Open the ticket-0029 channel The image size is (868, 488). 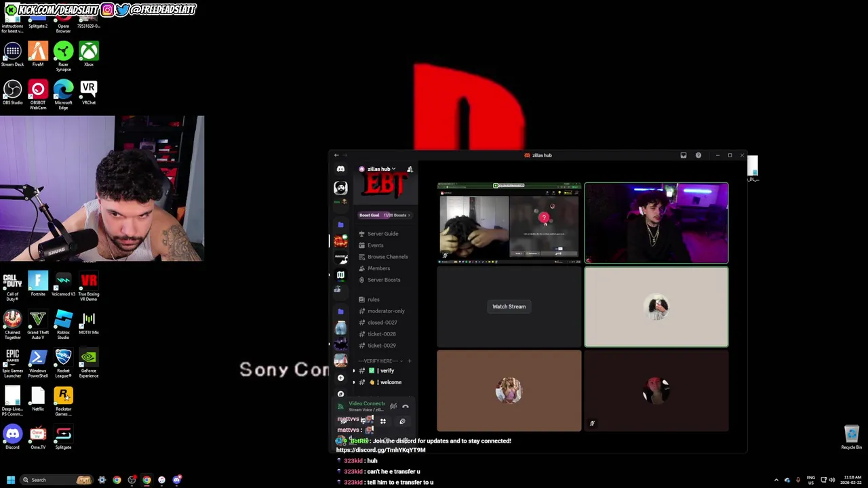(381, 346)
